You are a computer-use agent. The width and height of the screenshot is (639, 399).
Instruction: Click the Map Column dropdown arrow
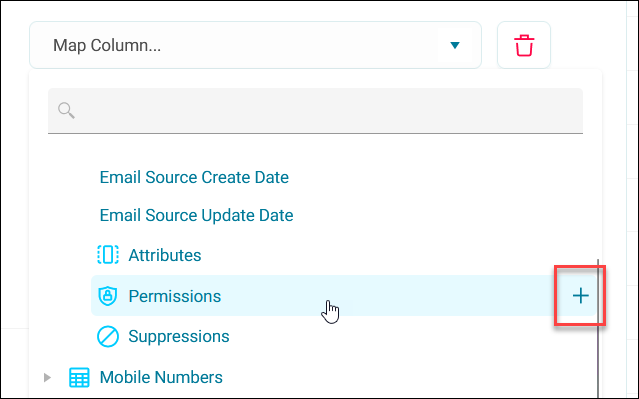coord(455,45)
